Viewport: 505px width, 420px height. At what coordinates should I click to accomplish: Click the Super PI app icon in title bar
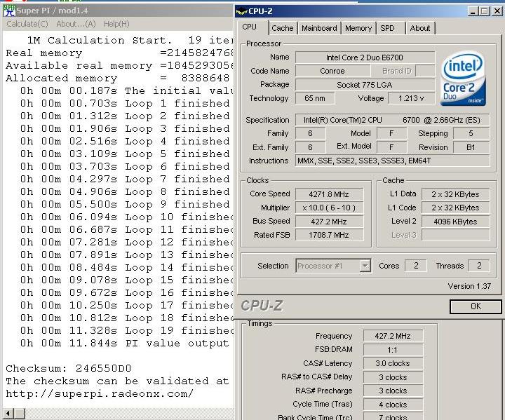click(x=9, y=11)
